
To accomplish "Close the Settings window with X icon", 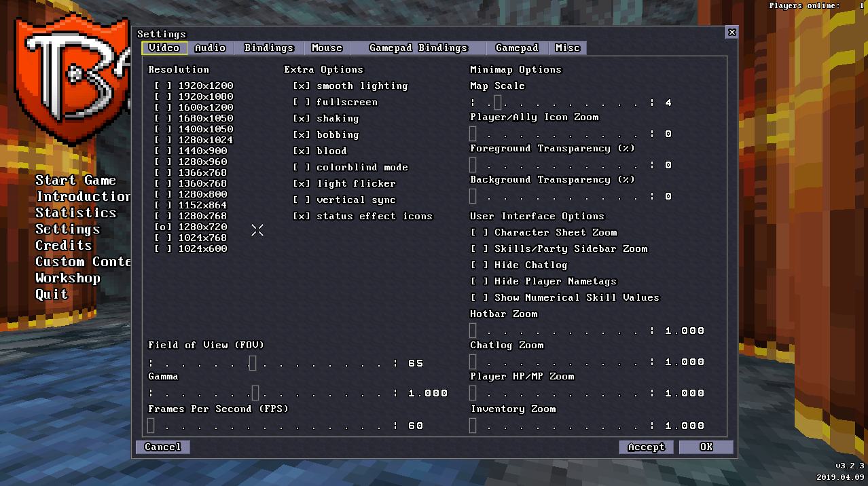I will pyautogui.click(x=731, y=33).
